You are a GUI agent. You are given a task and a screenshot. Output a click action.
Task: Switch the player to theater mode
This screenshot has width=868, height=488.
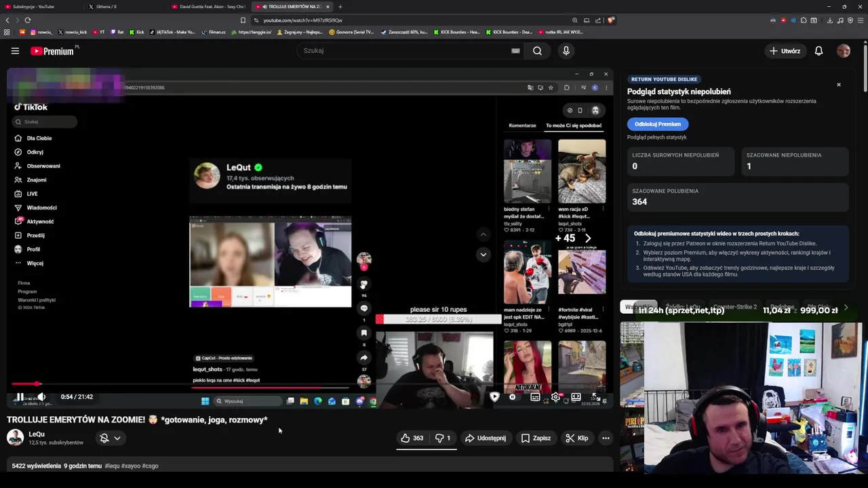pos(576,396)
